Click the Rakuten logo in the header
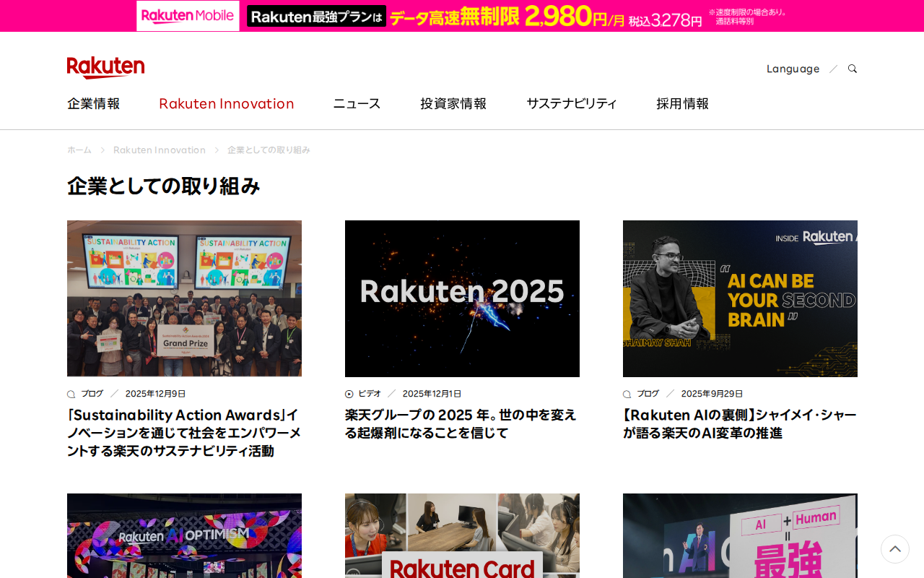Viewport: 924px width, 578px height. point(105,67)
